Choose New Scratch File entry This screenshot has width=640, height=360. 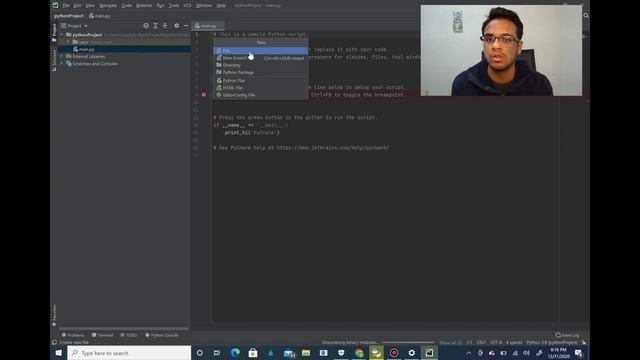point(260,58)
